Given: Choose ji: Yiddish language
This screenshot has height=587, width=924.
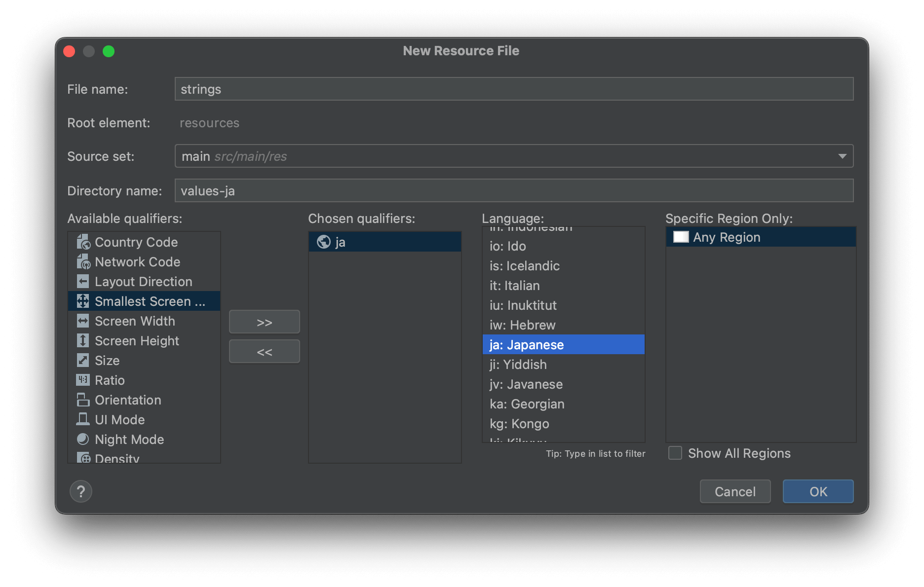Looking at the screenshot, I should click(564, 365).
